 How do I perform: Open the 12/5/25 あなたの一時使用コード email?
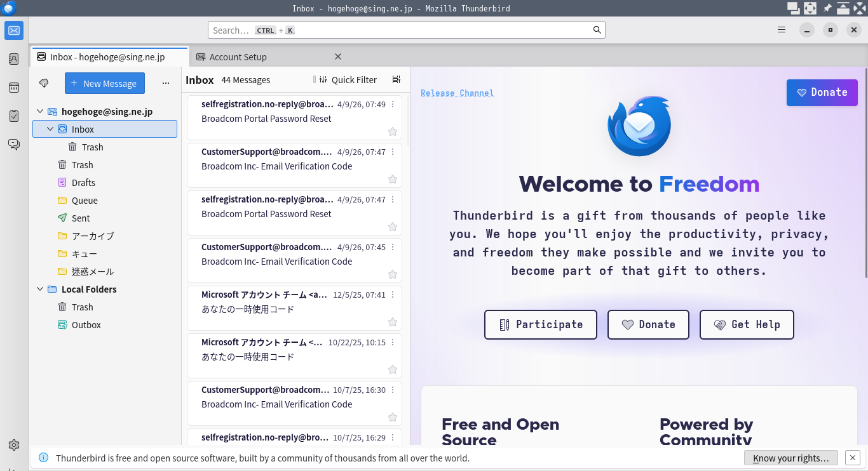[x=294, y=308]
